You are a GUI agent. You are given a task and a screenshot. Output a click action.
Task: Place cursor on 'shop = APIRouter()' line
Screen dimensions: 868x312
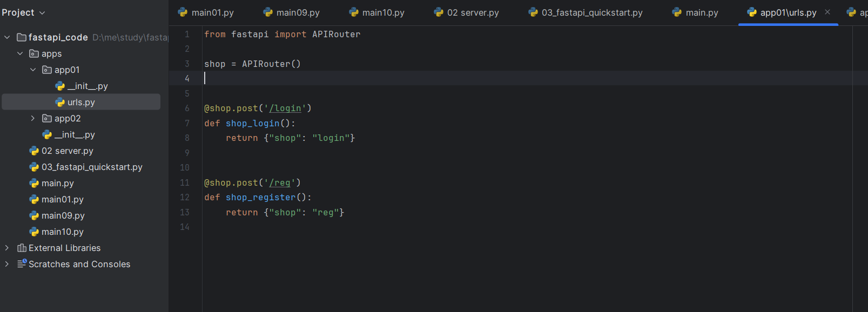click(x=253, y=64)
